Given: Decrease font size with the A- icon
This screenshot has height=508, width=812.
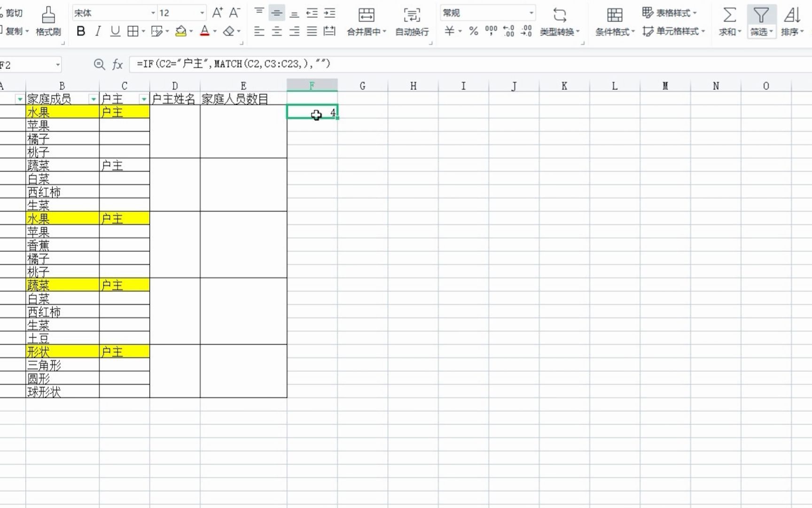Looking at the screenshot, I should [234, 13].
